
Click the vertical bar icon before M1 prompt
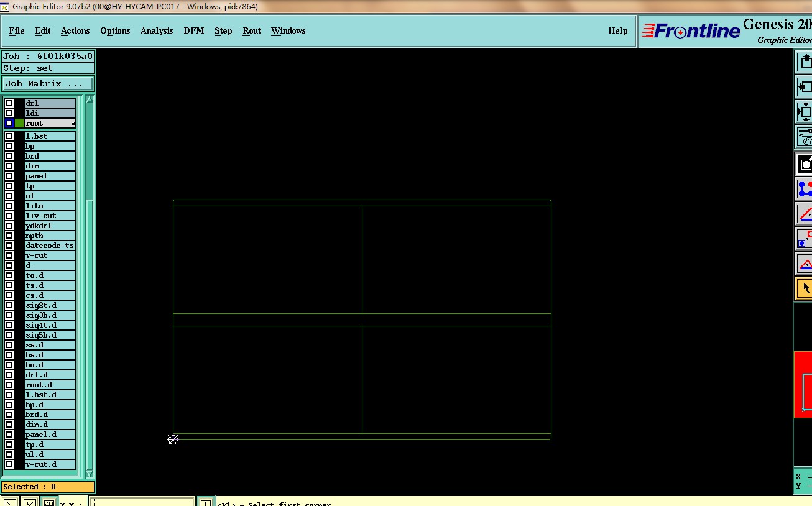[205, 502]
